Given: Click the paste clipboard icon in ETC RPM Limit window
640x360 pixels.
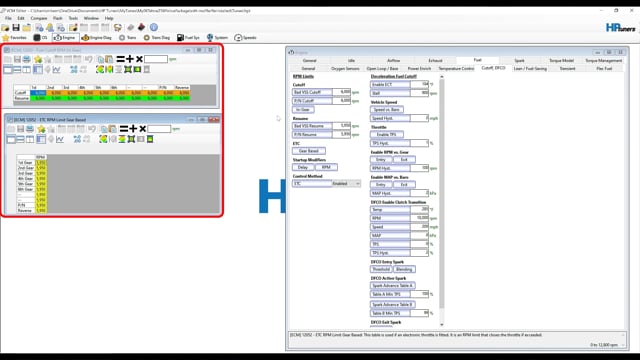Looking at the screenshot, I should tap(112, 129).
